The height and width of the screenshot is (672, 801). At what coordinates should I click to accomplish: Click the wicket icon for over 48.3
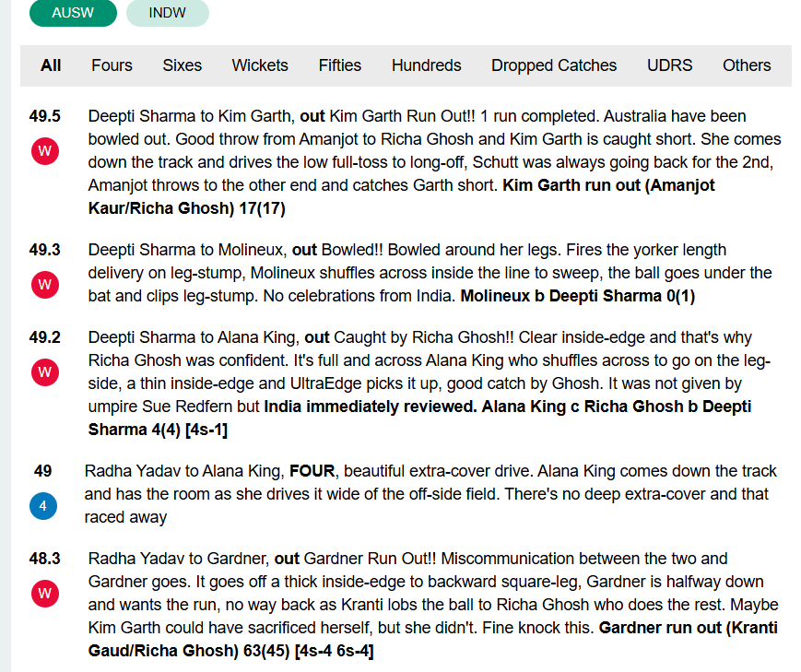(45, 594)
